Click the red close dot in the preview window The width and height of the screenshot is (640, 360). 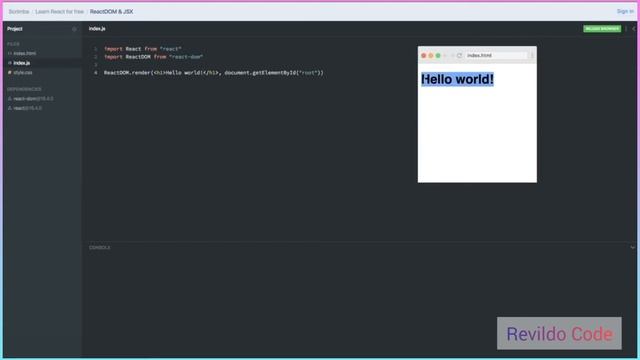pyautogui.click(x=424, y=56)
